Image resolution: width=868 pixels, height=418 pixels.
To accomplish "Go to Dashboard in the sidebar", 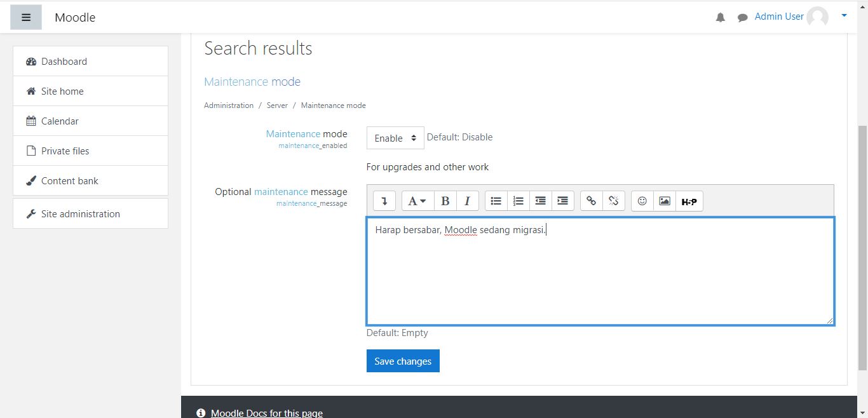I will click(64, 62).
